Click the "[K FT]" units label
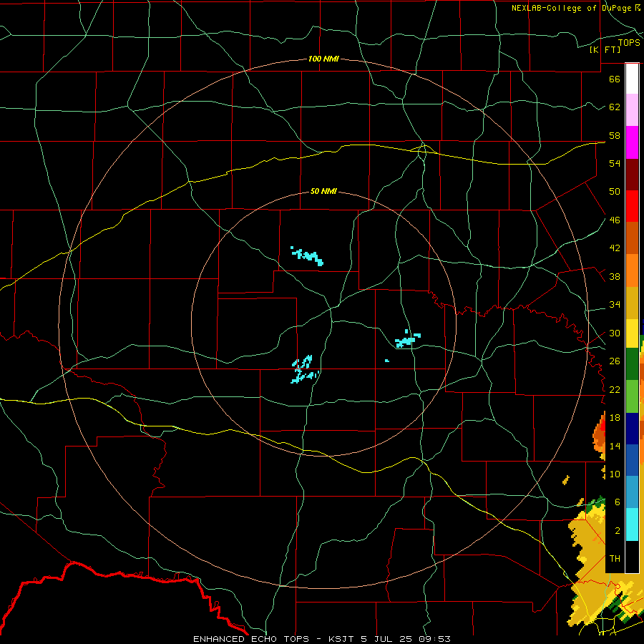Image resolution: width=644 pixels, height=644 pixels. pyautogui.click(x=605, y=49)
